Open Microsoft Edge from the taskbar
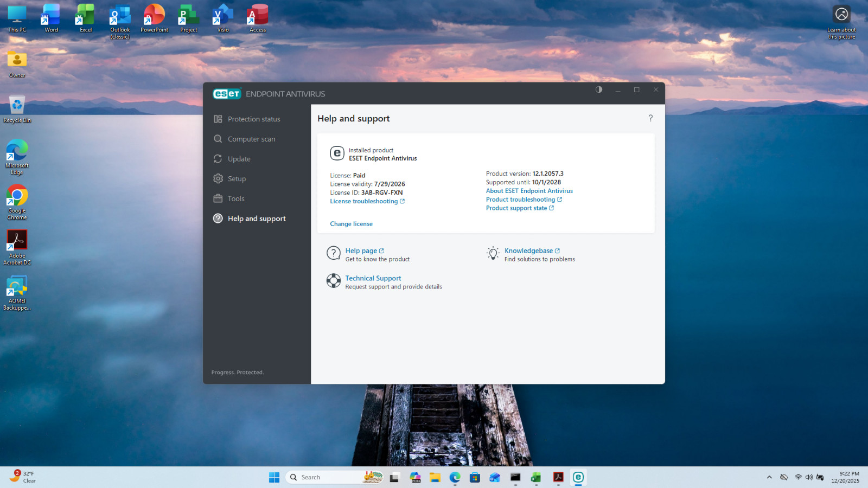The width and height of the screenshot is (868, 488). [x=455, y=477]
